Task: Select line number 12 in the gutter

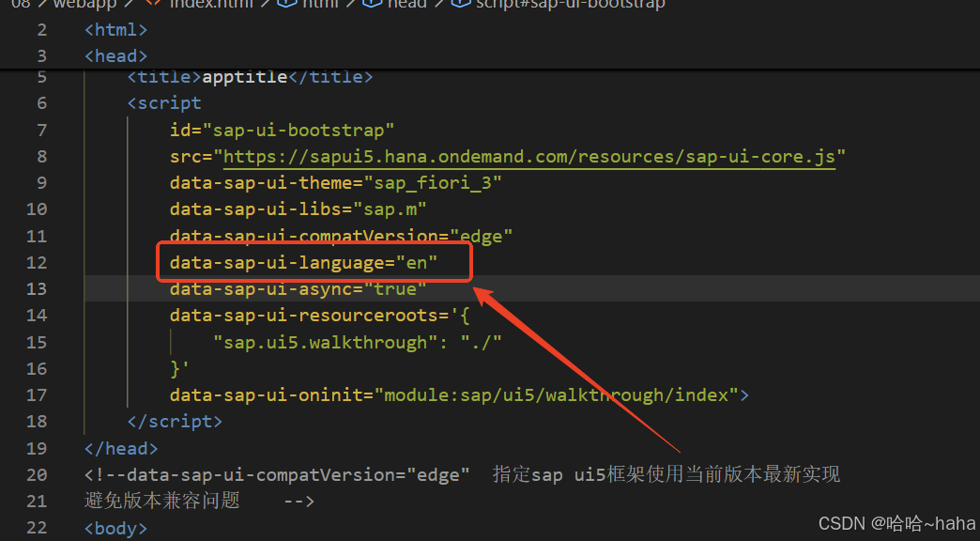Action: (x=37, y=263)
